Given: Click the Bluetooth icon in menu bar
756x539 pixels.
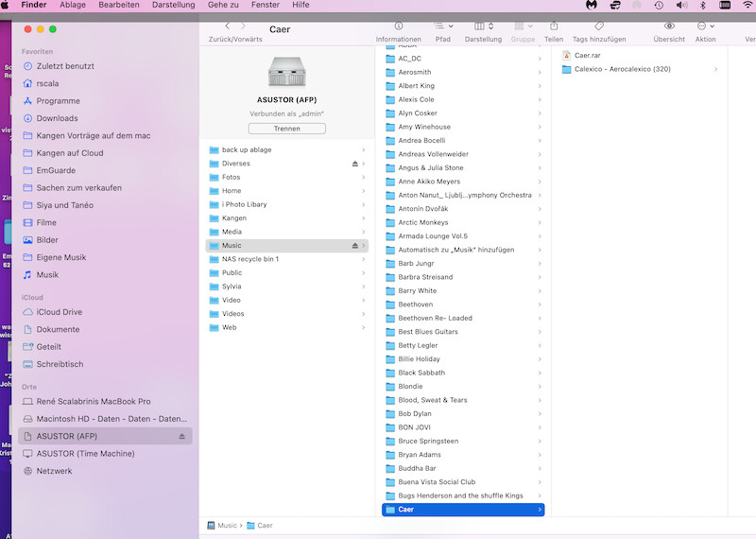Looking at the screenshot, I should (x=703, y=5).
